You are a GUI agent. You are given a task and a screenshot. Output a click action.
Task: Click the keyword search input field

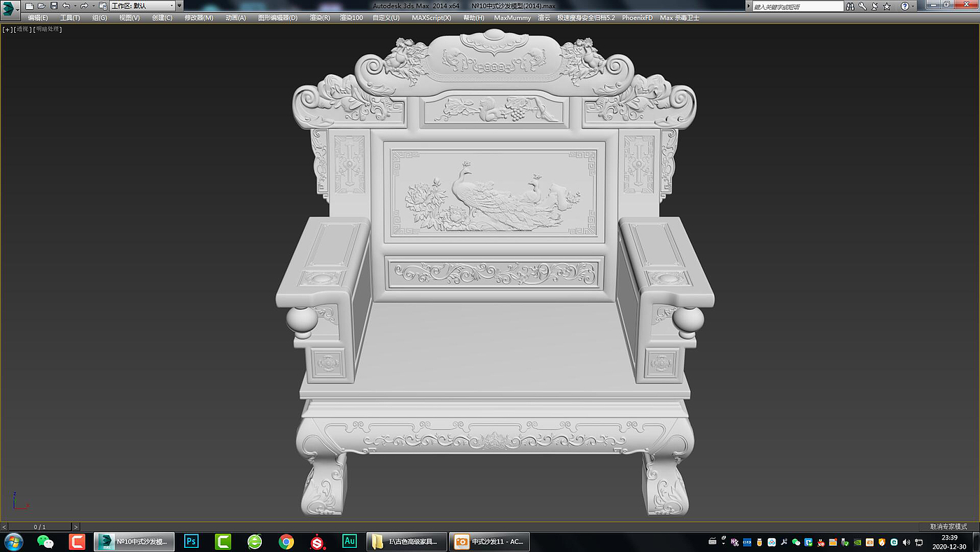[x=798, y=6]
